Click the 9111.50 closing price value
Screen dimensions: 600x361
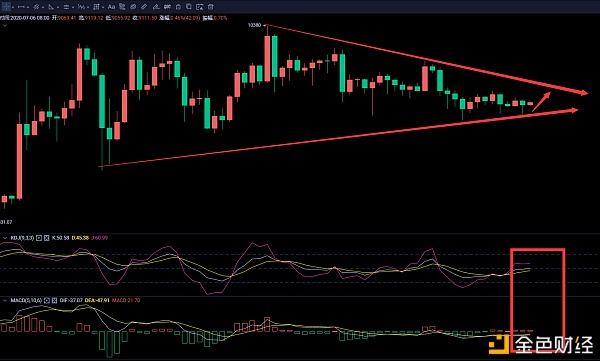pos(148,18)
